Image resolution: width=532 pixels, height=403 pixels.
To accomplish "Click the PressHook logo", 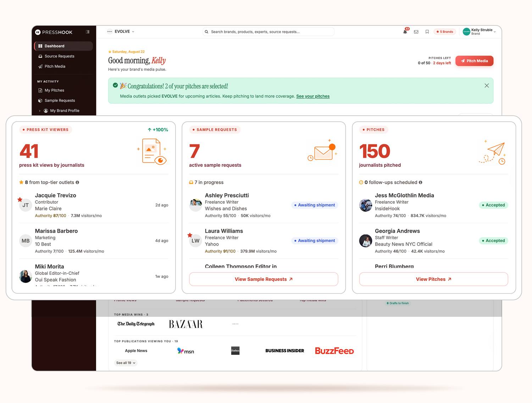I will click(x=54, y=32).
